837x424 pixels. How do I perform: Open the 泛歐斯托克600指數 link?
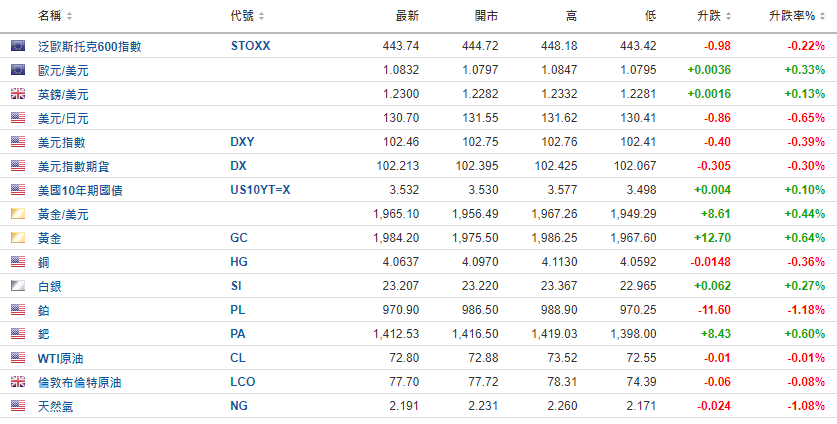[x=90, y=46]
